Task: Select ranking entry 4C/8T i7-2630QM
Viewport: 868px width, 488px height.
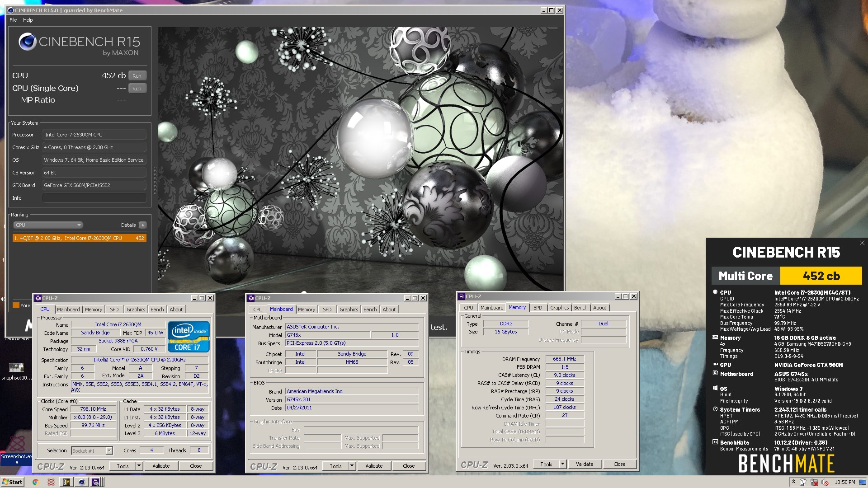Action: click(x=79, y=238)
